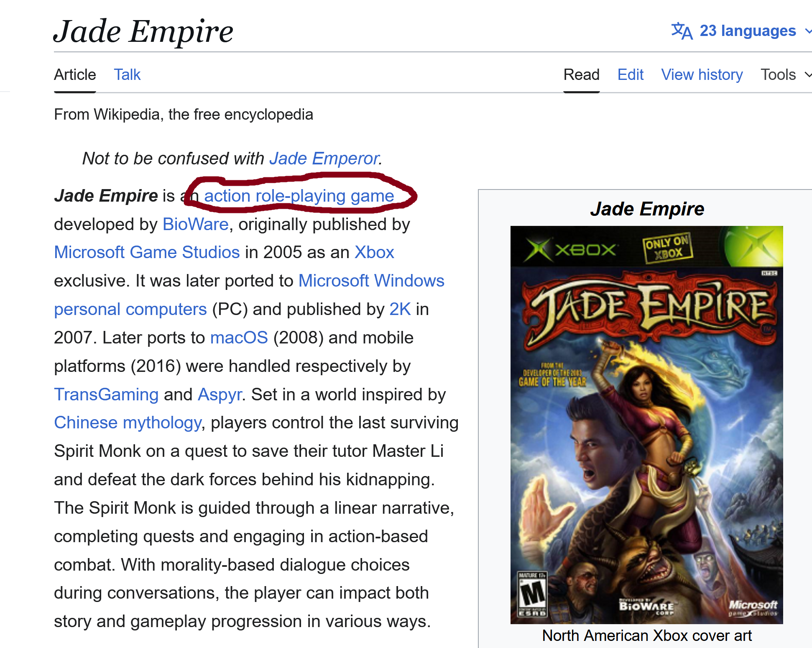Viewport: 812px width, 648px height.
Task: Click the language translation icon
Action: pos(682,31)
